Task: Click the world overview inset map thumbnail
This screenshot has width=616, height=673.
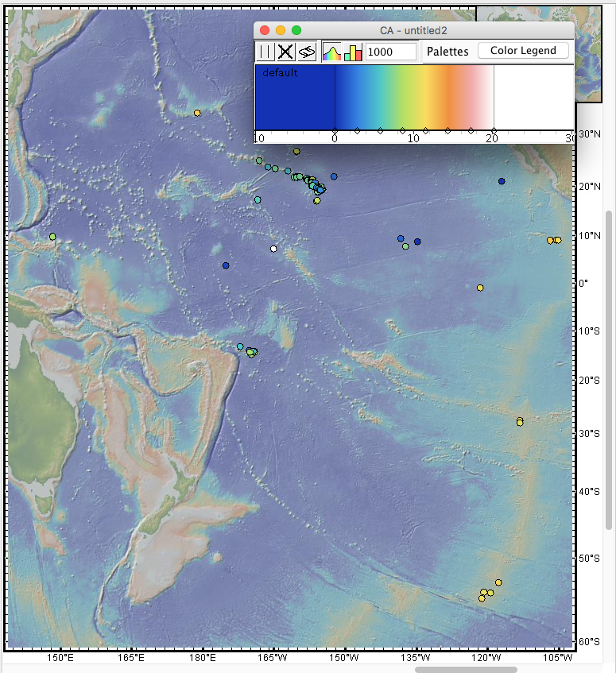Action: pos(587,54)
